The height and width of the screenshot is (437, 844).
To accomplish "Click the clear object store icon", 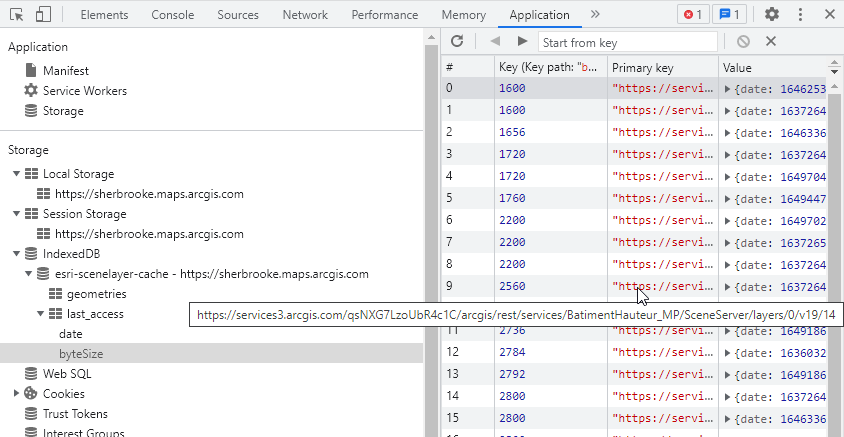I will pyautogui.click(x=743, y=41).
